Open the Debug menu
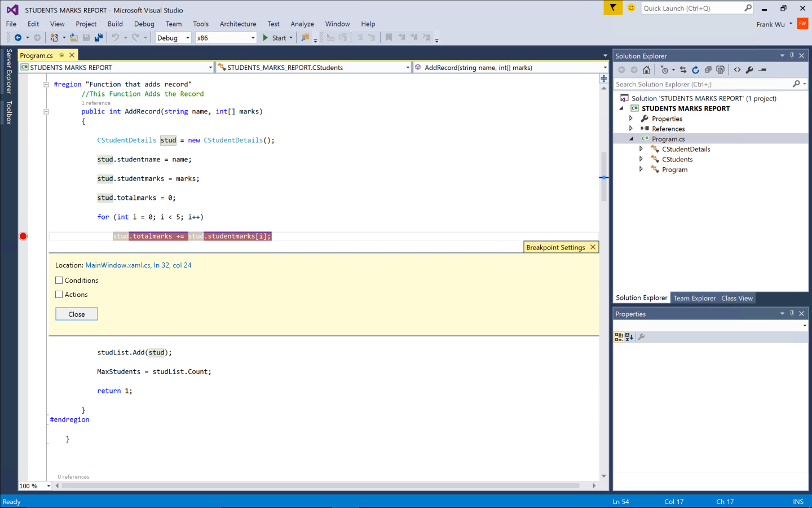 pyautogui.click(x=144, y=24)
